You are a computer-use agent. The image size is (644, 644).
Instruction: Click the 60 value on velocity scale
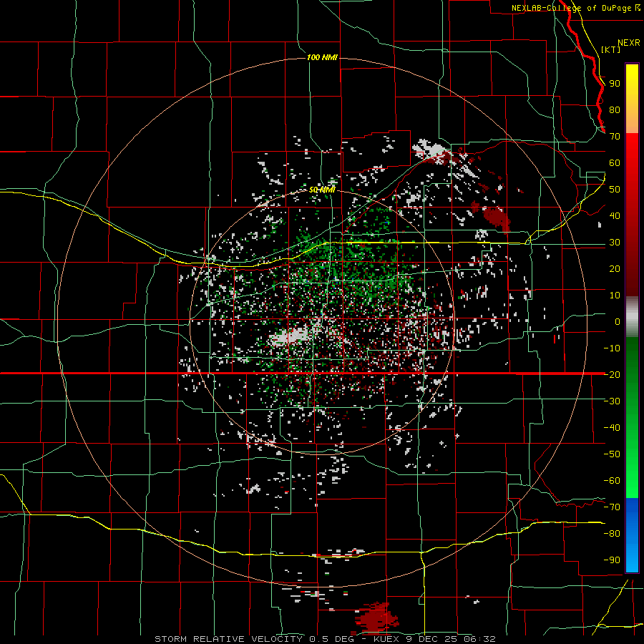click(x=615, y=162)
